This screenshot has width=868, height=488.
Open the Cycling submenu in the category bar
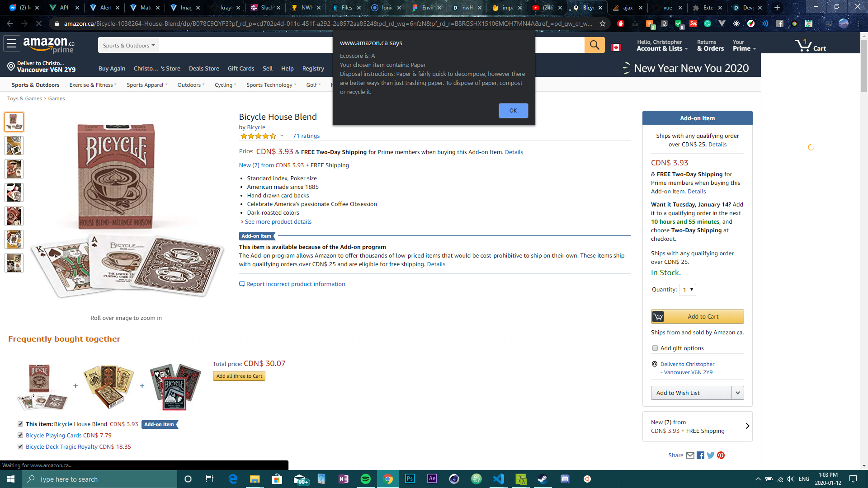pyautogui.click(x=225, y=85)
